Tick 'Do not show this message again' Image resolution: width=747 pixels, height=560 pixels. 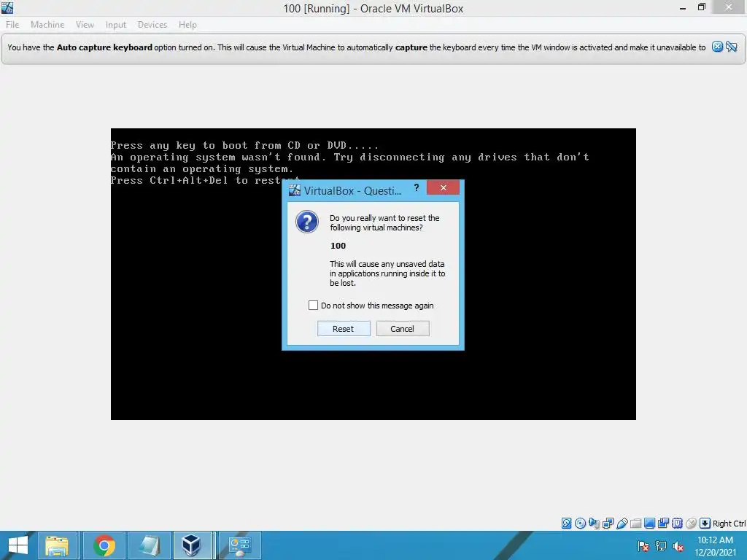tap(313, 306)
